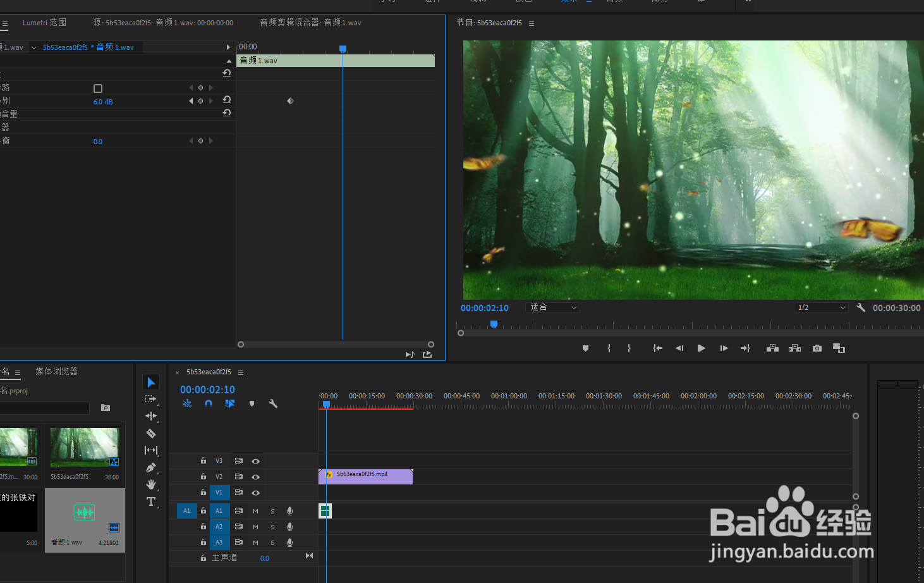
Task: Select 5b53eaca0f2f5 sequence tab in timeline
Action: coord(209,372)
